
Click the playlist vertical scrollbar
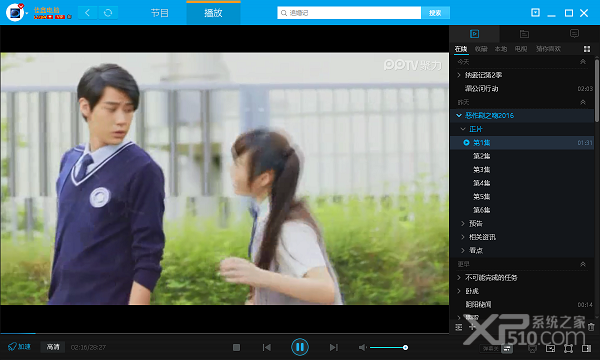597,90
